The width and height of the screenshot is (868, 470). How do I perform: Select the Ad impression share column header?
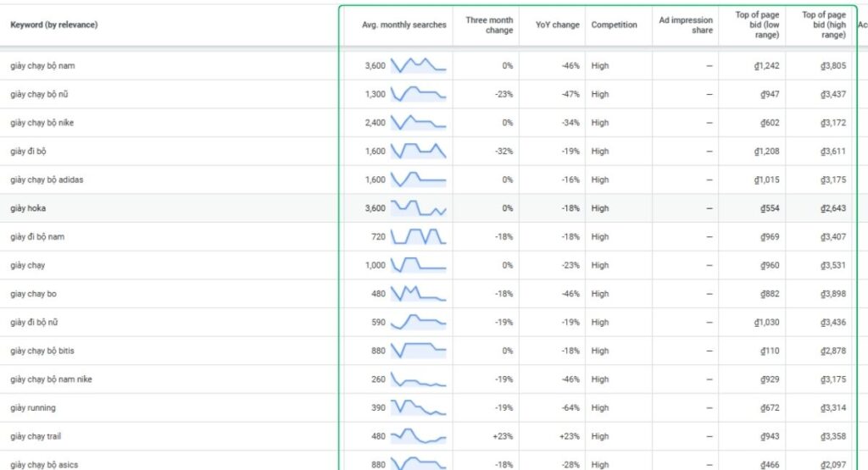(x=686, y=25)
